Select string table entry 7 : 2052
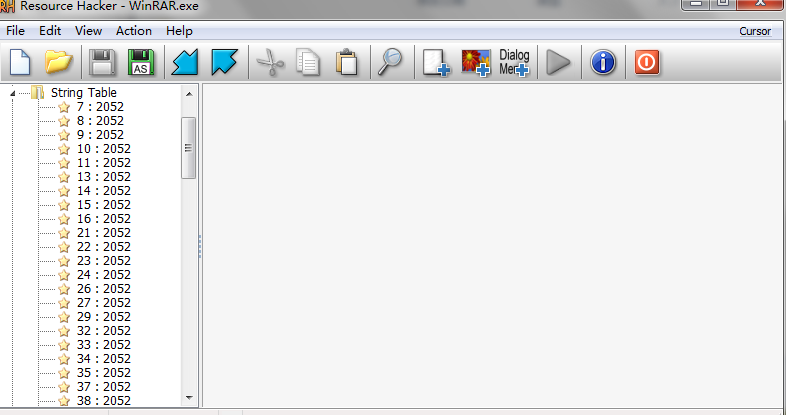 click(x=100, y=107)
